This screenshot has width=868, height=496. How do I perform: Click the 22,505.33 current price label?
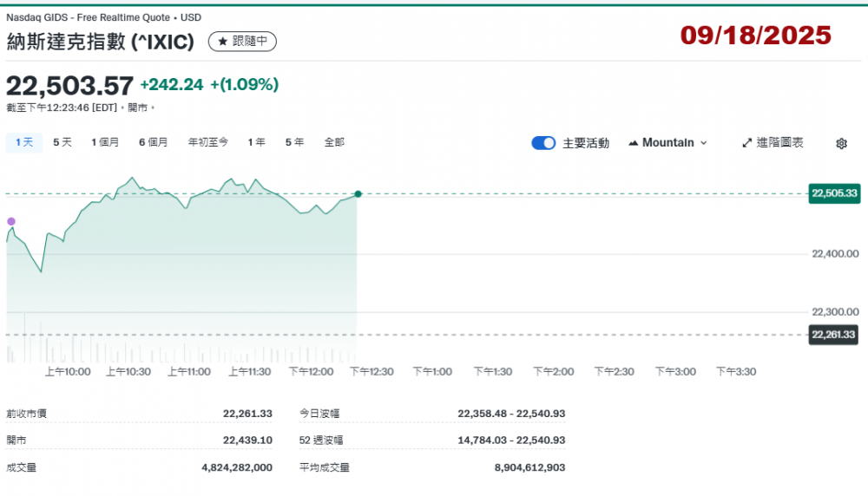coord(833,193)
